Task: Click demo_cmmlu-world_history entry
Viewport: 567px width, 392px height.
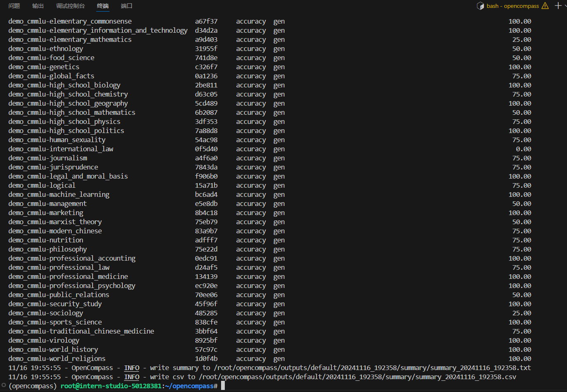Action: (x=53, y=349)
